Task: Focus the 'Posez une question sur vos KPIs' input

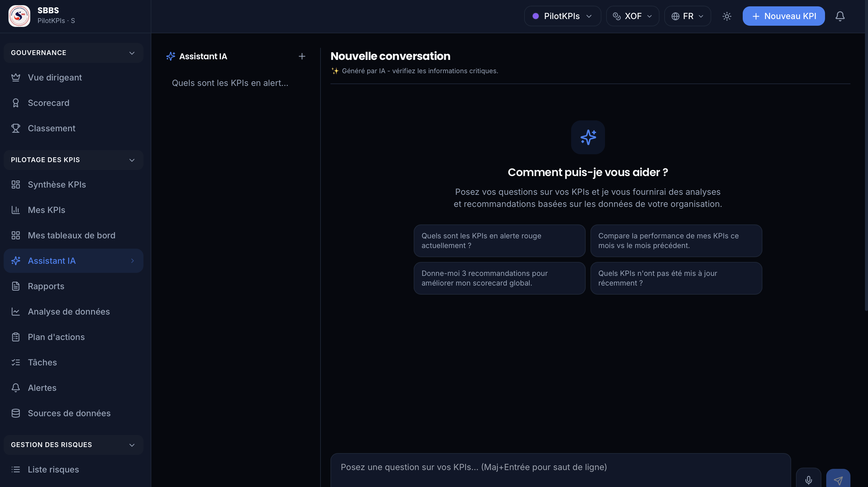Action: point(561,470)
